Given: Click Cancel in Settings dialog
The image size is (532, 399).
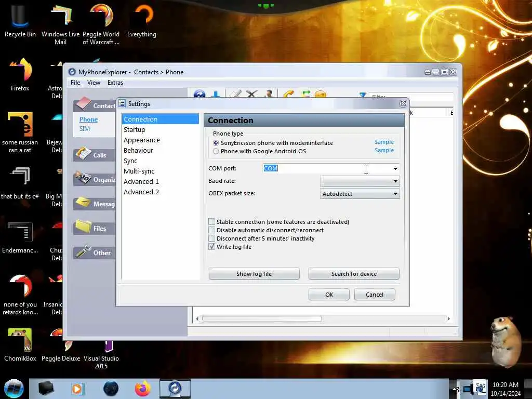Looking at the screenshot, I should tap(375, 295).
